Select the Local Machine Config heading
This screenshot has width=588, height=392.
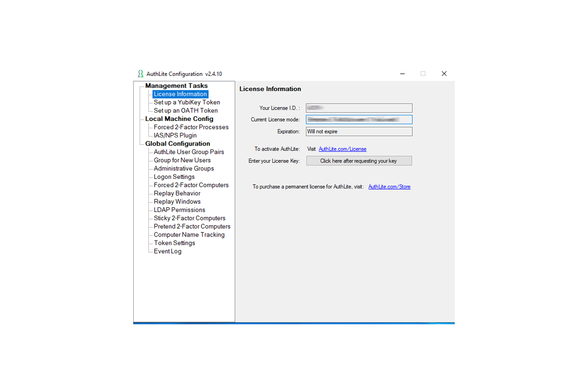click(x=179, y=119)
